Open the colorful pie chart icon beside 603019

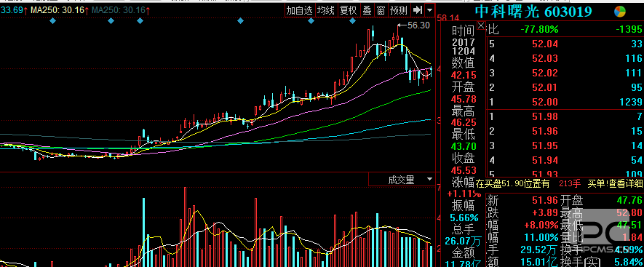click(x=620, y=12)
